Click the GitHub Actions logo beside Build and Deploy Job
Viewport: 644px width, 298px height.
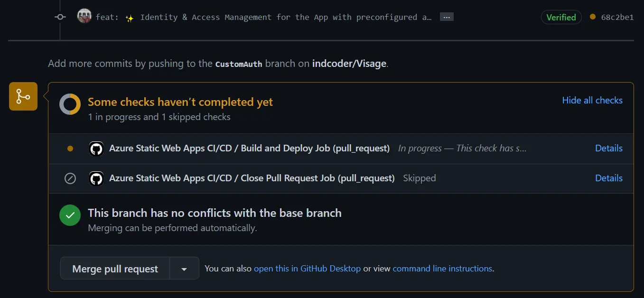pos(96,149)
